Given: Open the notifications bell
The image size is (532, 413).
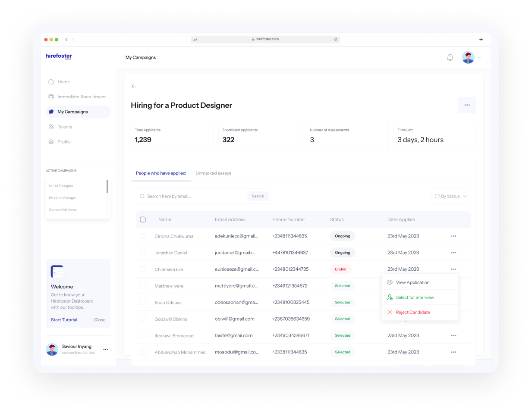Looking at the screenshot, I should click(450, 57).
